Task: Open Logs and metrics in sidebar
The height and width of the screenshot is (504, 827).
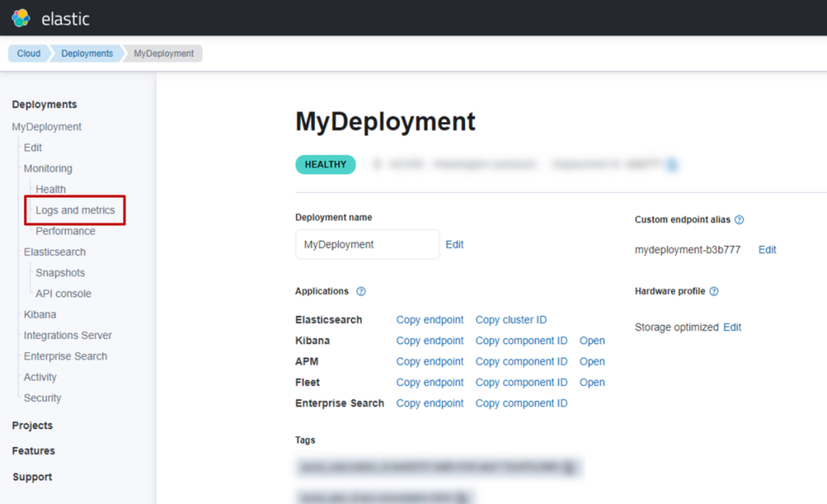Action: tap(75, 210)
